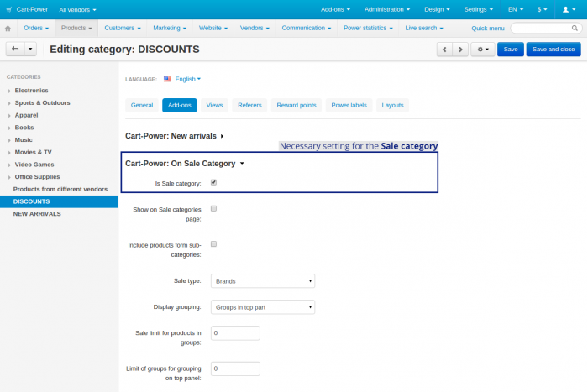Open the top Add-ons menu
Screen dimensions: 588x392
click(335, 9)
